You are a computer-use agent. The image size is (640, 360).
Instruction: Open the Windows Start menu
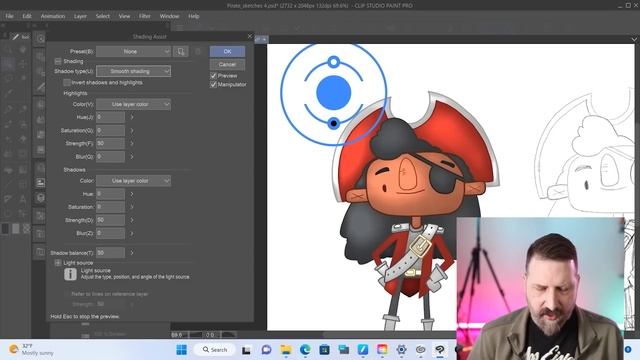pyautogui.click(x=182, y=349)
